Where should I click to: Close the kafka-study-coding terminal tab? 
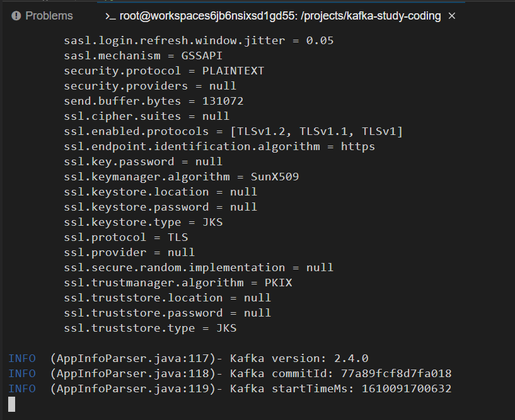coord(452,16)
